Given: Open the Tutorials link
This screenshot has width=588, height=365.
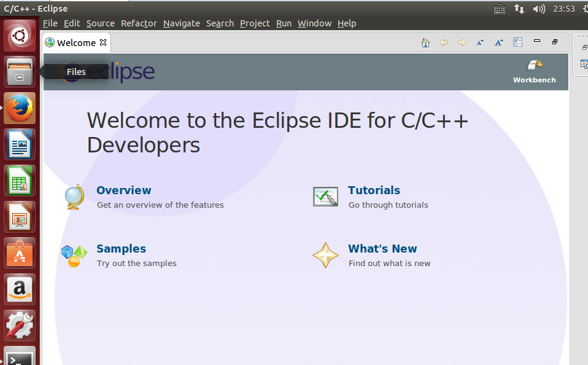Looking at the screenshot, I should (374, 190).
